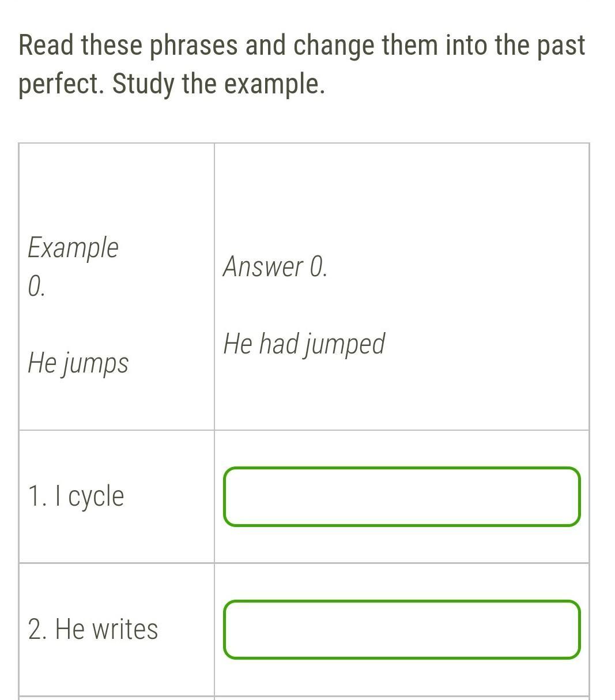The height and width of the screenshot is (700, 615).
Task: Click the word 'past' in the instructions
Action: [561, 46]
